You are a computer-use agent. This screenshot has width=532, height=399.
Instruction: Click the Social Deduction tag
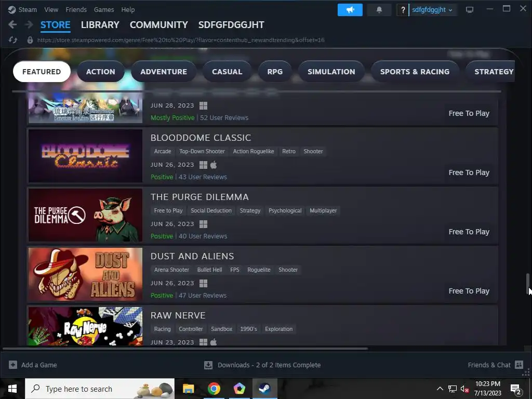(211, 211)
